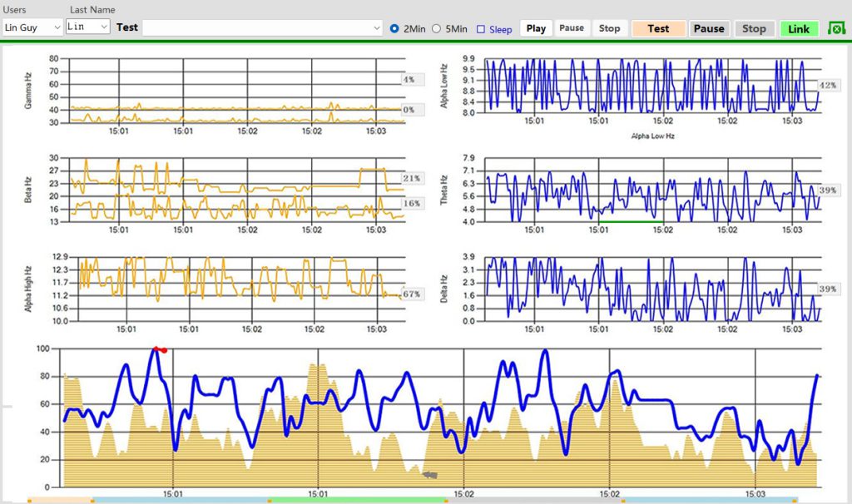
Task: Click the green export icon after Link
Action: click(836, 29)
